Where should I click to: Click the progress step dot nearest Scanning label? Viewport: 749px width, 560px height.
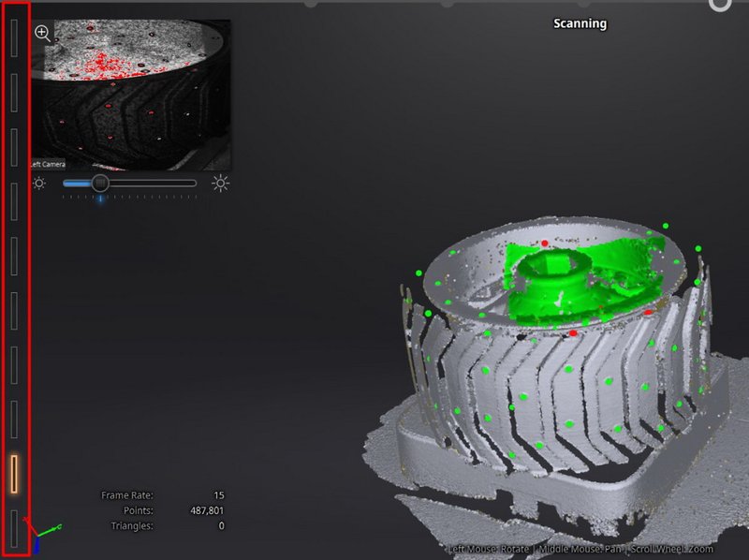(584, 3)
